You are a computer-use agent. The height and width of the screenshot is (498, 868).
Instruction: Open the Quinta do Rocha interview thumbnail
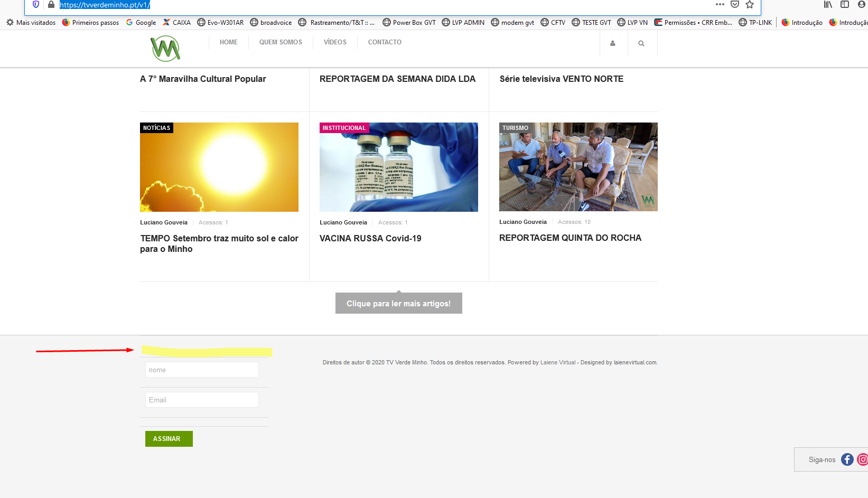coord(578,167)
